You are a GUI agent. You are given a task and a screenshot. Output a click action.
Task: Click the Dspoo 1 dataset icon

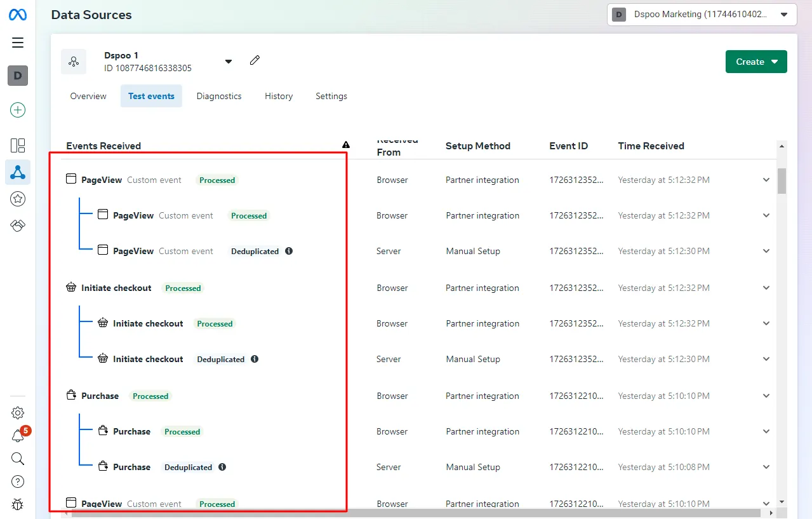pyautogui.click(x=74, y=62)
